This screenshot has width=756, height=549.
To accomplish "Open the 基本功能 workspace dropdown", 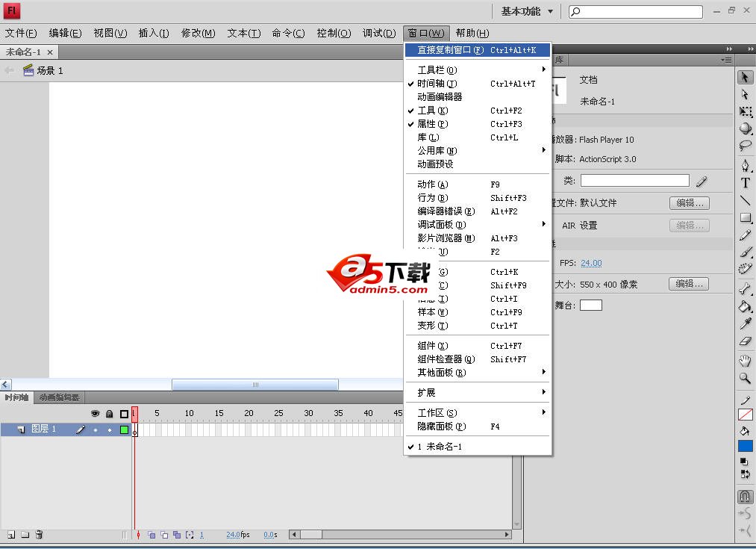I will [x=527, y=11].
